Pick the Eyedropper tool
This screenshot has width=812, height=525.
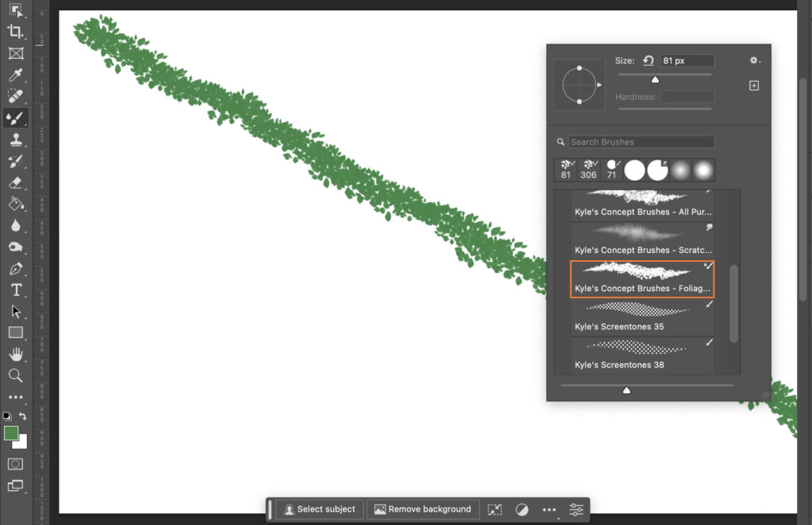coord(16,74)
